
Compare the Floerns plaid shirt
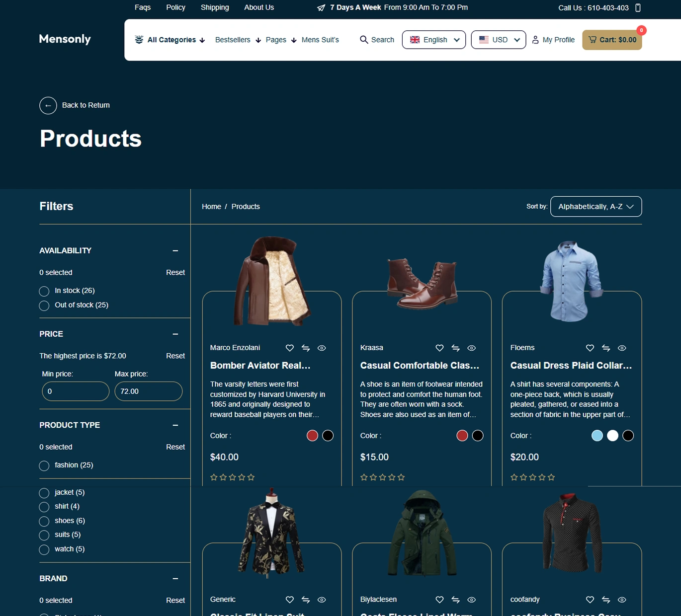click(606, 348)
